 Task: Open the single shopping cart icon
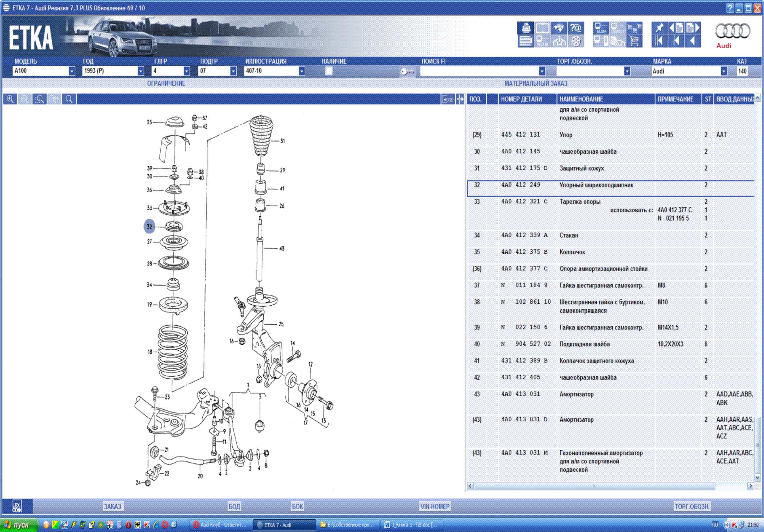click(634, 41)
